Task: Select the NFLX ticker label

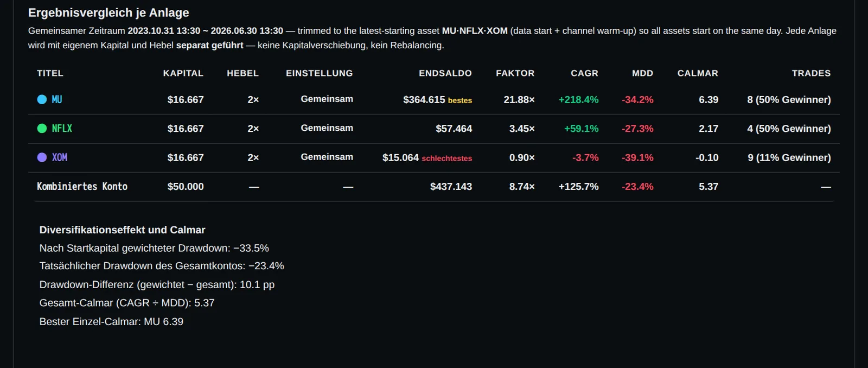Action: coord(62,128)
